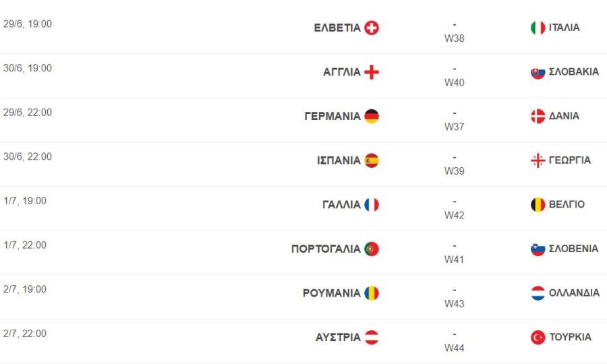Click the England flag next to ΑΓΓΛΙΑ
Viewport: 607px width, 364px height.
372,72
